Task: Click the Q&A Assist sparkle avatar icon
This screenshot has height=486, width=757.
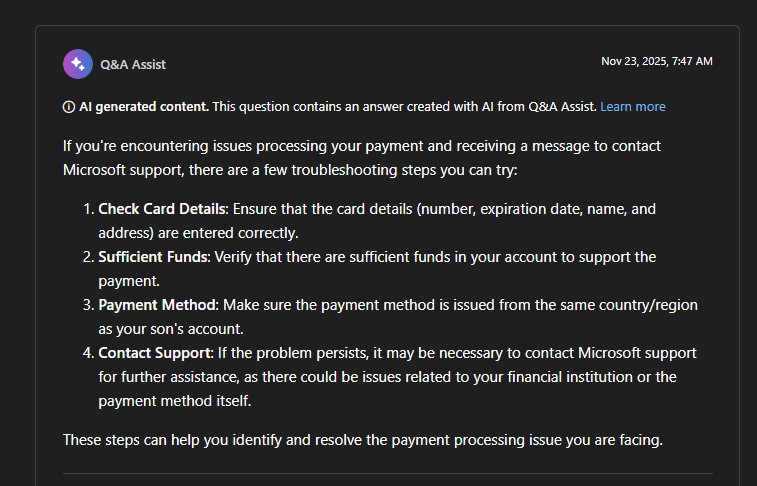Action: click(x=78, y=64)
